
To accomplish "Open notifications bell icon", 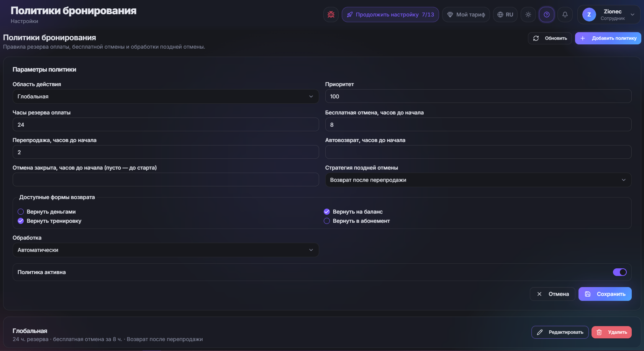I will coord(565,15).
